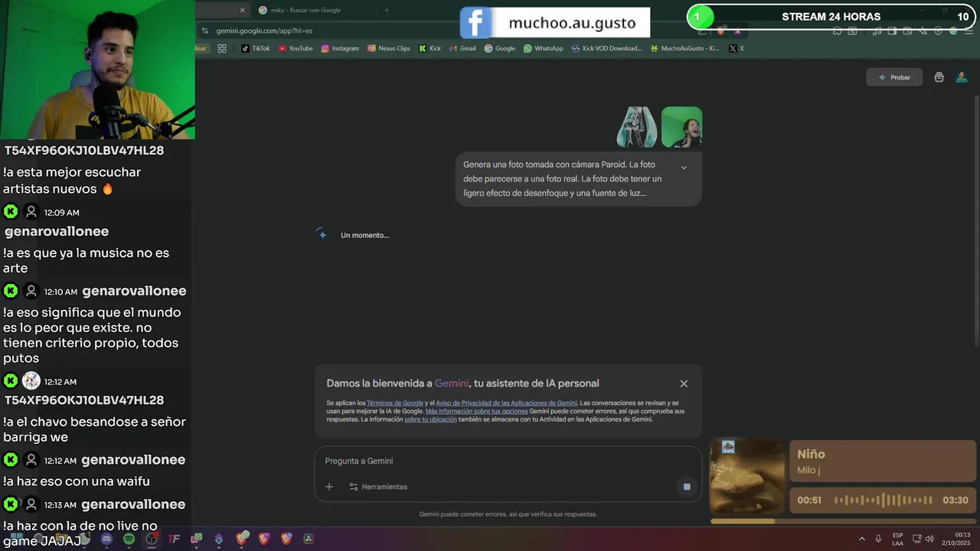Dismiss the Gemini welcome banner
The height and width of the screenshot is (551, 980).
point(684,383)
